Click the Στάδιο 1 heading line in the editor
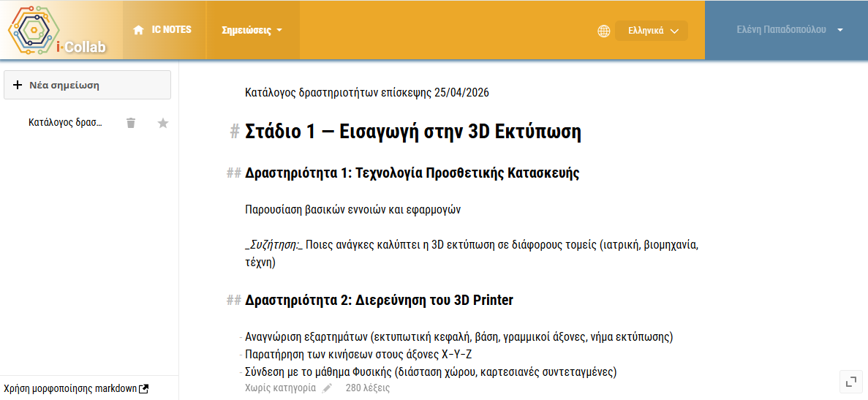 point(413,133)
